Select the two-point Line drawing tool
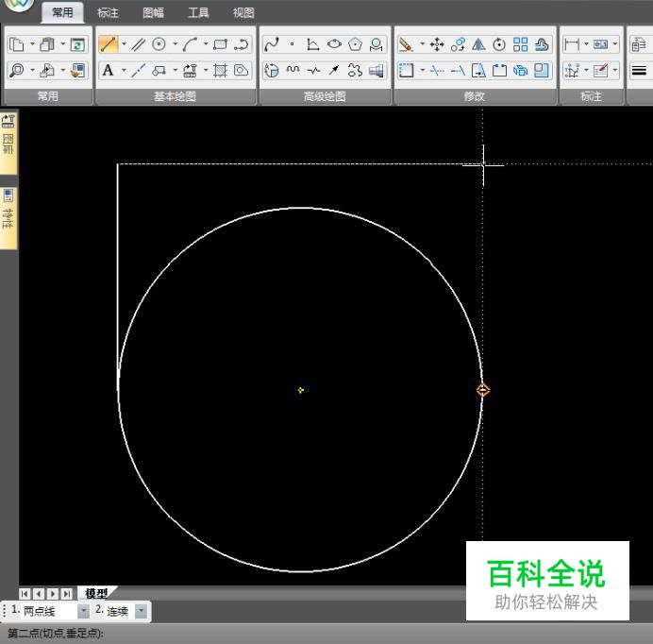This screenshot has height=644, width=653. 109,44
